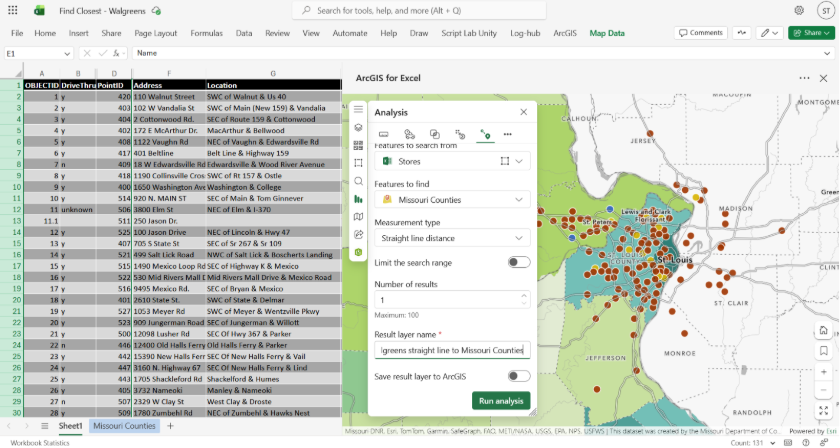This screenshot has width=840, height=448.
Task: Zoom out on the map
Action: 823,390
